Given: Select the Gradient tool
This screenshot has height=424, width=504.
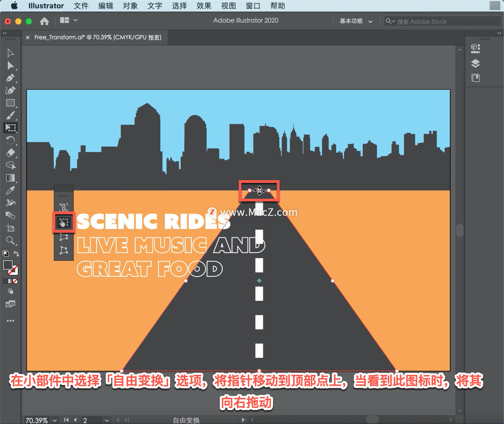Looking at the screenshot, I should (x=10, y=178).
